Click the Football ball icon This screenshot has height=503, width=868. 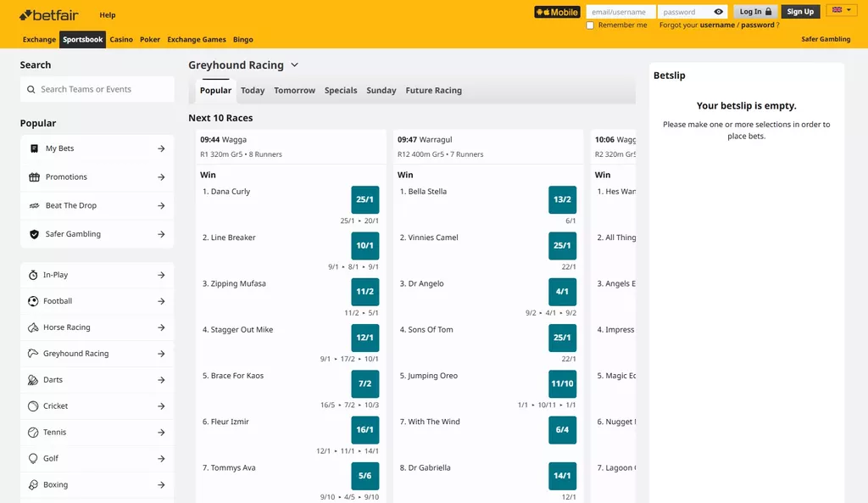(x=33, y=301)
